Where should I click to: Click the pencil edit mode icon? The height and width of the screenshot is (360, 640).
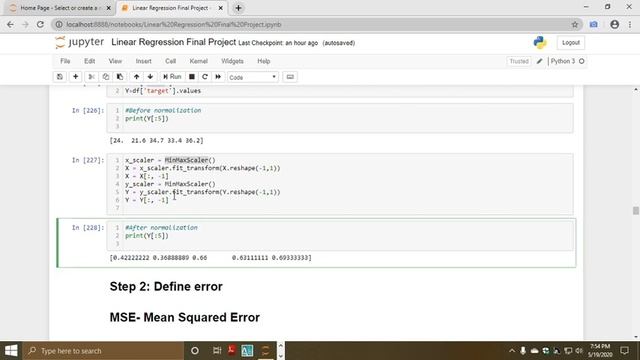539,61
